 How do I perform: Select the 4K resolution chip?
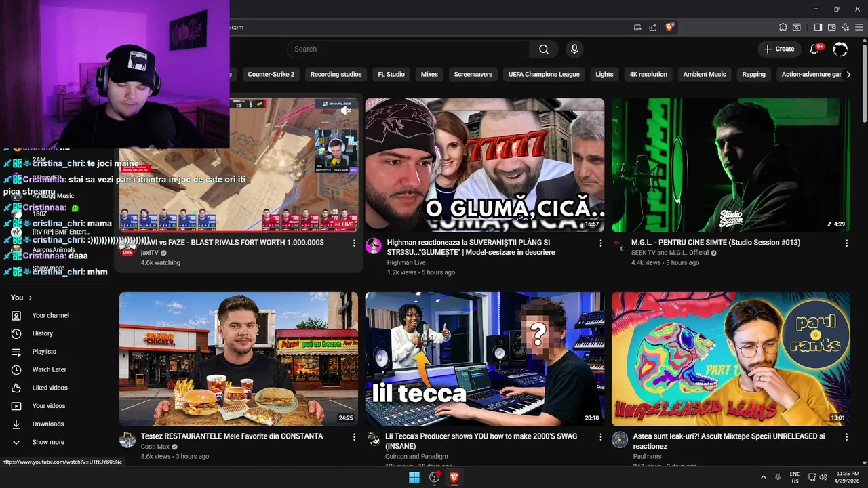648,75
